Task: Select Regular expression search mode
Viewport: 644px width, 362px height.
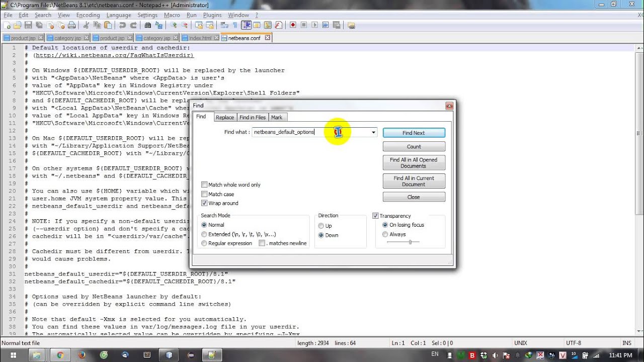Action: click(204, 243)
